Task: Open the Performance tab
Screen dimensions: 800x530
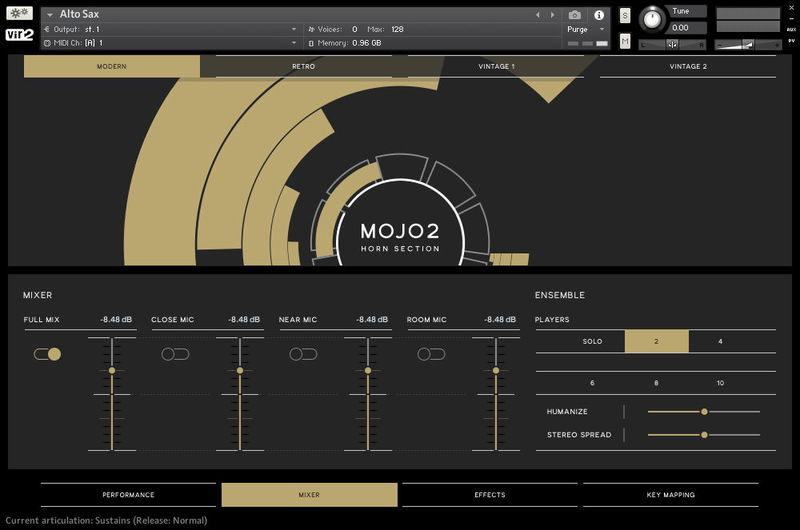Action: [x=128, y=495]
